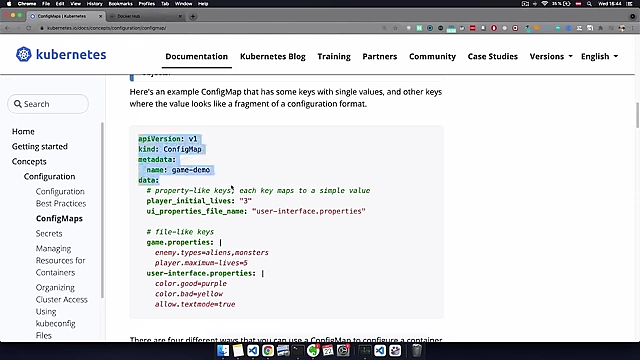This screenshot has height=360, width=640.
Task: Open the Chrome extensions puzzle icon
Action: click(600, 28)
